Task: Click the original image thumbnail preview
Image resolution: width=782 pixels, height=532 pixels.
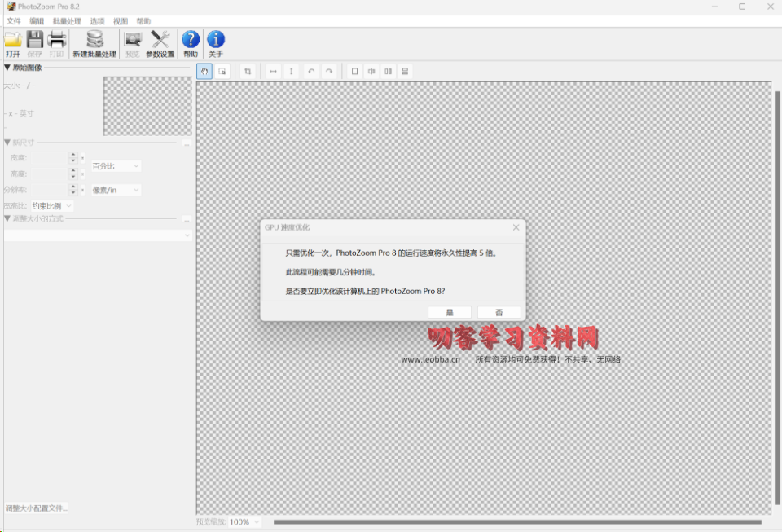Action: (x=147, y=106)
